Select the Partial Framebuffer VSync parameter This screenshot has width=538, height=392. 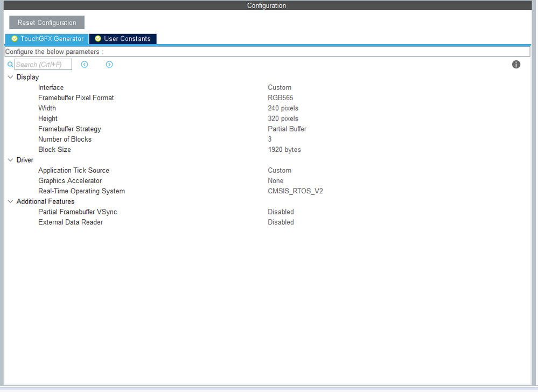[x=78, y=212]
